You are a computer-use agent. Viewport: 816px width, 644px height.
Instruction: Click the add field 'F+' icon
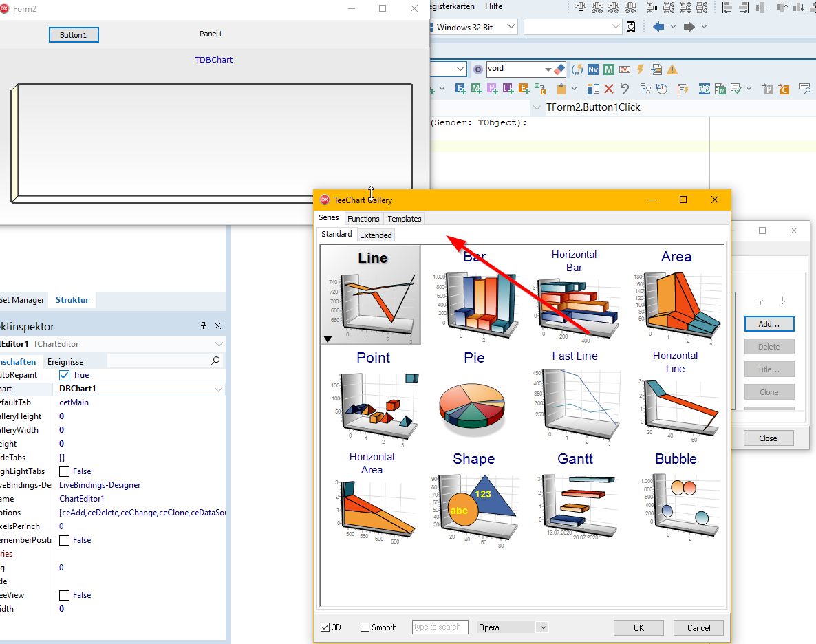point(460,89)
